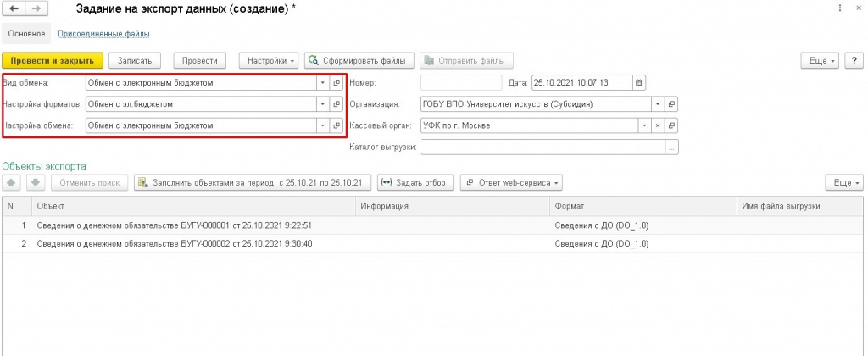Viewport: 868px width, 356px height.
Task: Browse for Каталог выгрузки folder
Action: 672,147
